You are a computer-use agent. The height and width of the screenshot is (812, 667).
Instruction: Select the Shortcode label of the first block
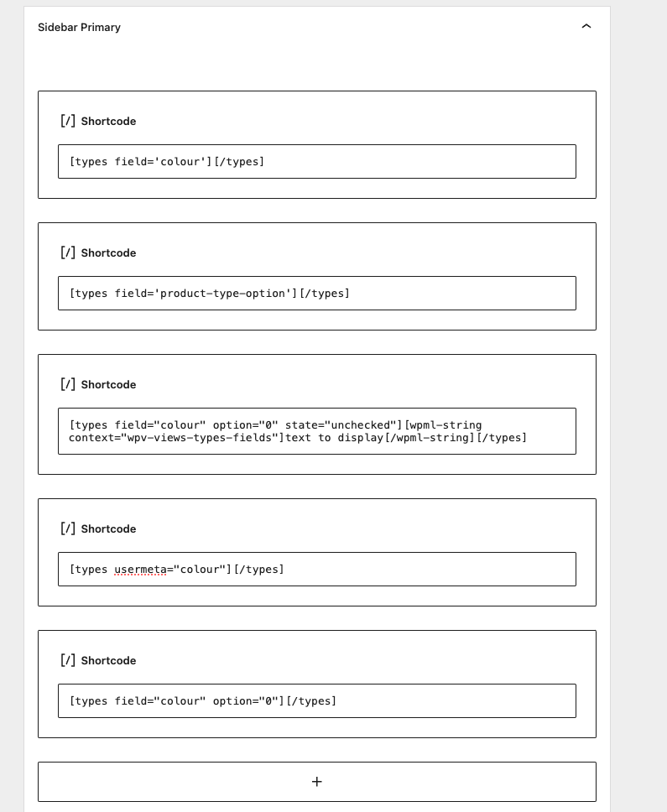[x=108, y=122]
